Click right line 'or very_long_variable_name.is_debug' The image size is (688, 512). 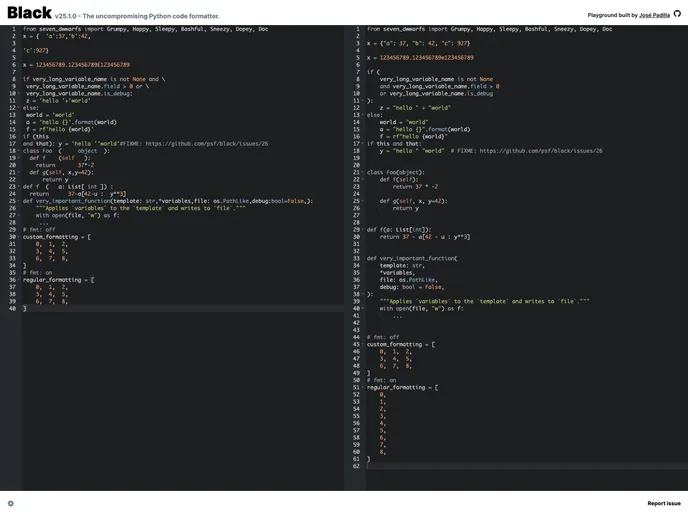pos(436,93)
